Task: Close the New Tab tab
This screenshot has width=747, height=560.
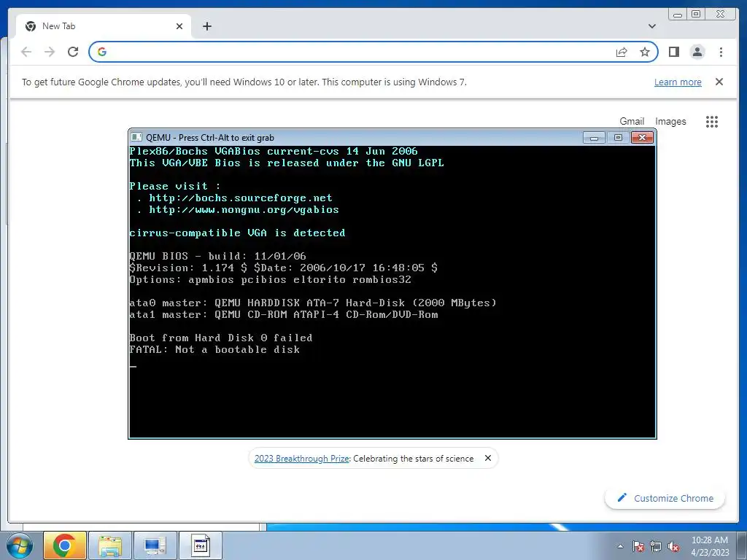Action: click(179, 26)
